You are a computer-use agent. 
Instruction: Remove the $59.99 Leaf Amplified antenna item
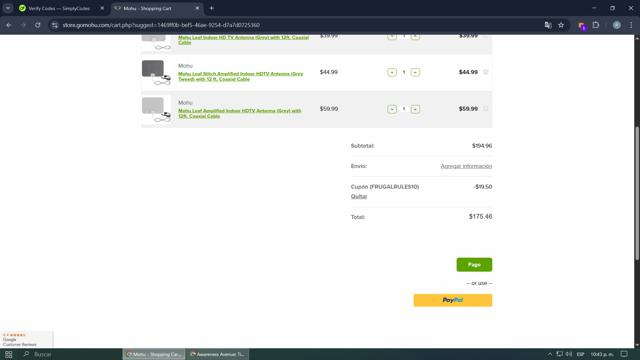point(486,109)
